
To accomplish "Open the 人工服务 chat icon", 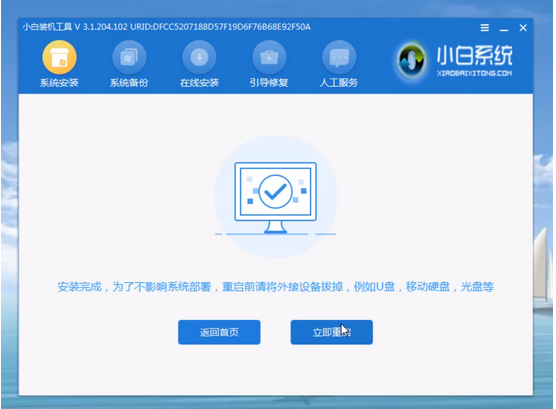I will (339, 57).
